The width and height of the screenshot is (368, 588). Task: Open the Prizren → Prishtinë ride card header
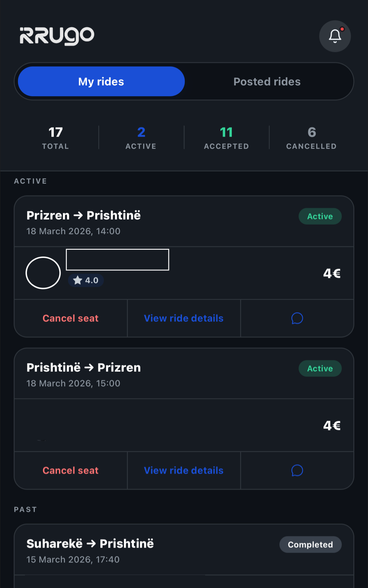point(136,222)
